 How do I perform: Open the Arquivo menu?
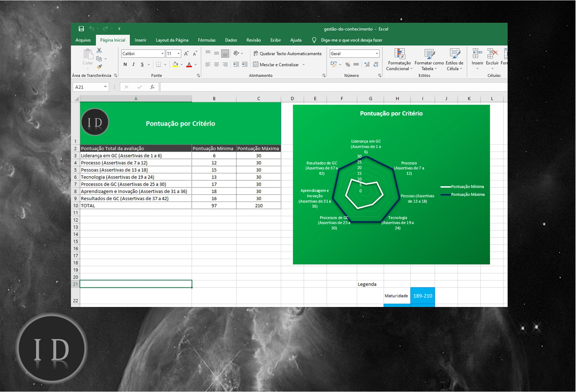[83, 40]
